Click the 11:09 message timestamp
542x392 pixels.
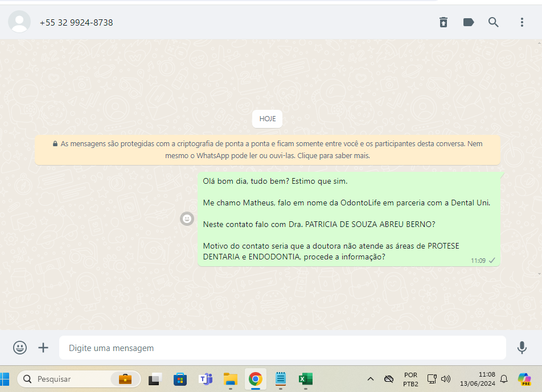[x=478, y=261]
